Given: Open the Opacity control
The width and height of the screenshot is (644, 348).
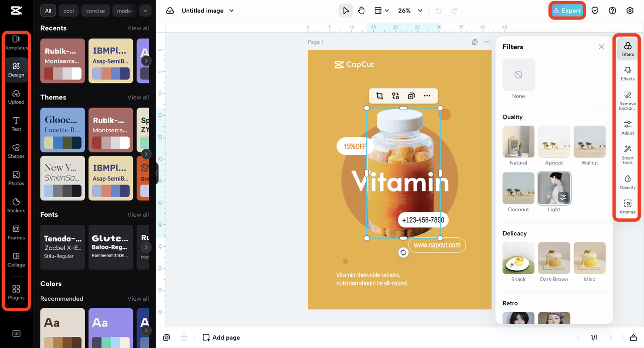Looking at the screenshot, I should (627, 182).
